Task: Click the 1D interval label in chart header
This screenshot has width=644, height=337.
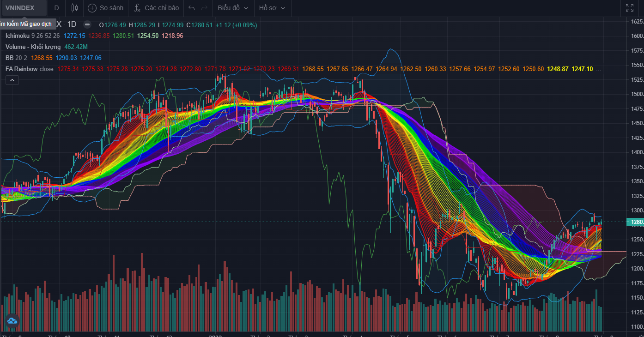Action: tap(72, 24)
